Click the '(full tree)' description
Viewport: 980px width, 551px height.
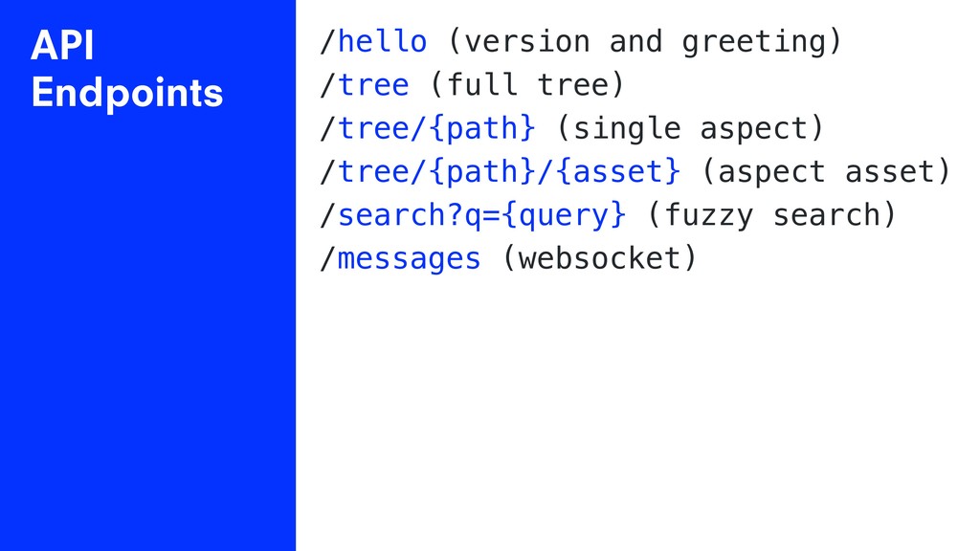527,85
